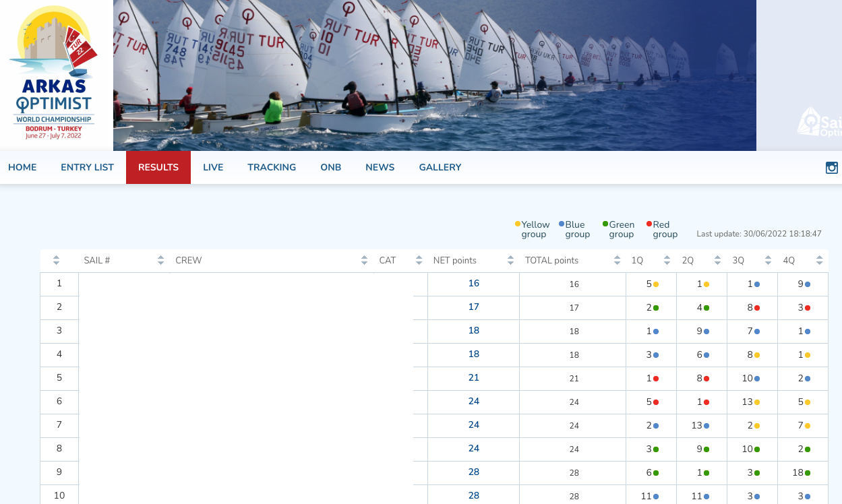This screenshot has width=842, height=504.
Task: Go to the TRACKING page
Action: click(x=272, y=167)
